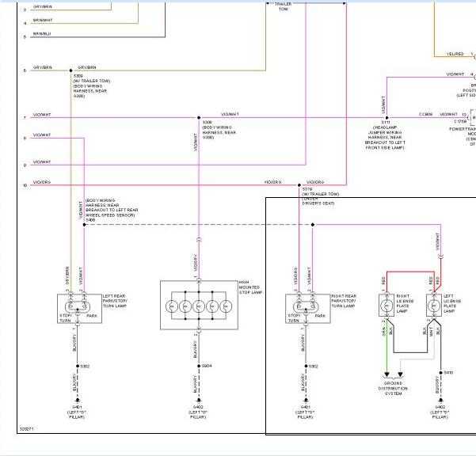Image resolution: width=476 pixels, height=456 pixels.
Task: Click the LEFT REAR PARK/STOP/TURN LAMP label
Action: [x=115, y=301]
